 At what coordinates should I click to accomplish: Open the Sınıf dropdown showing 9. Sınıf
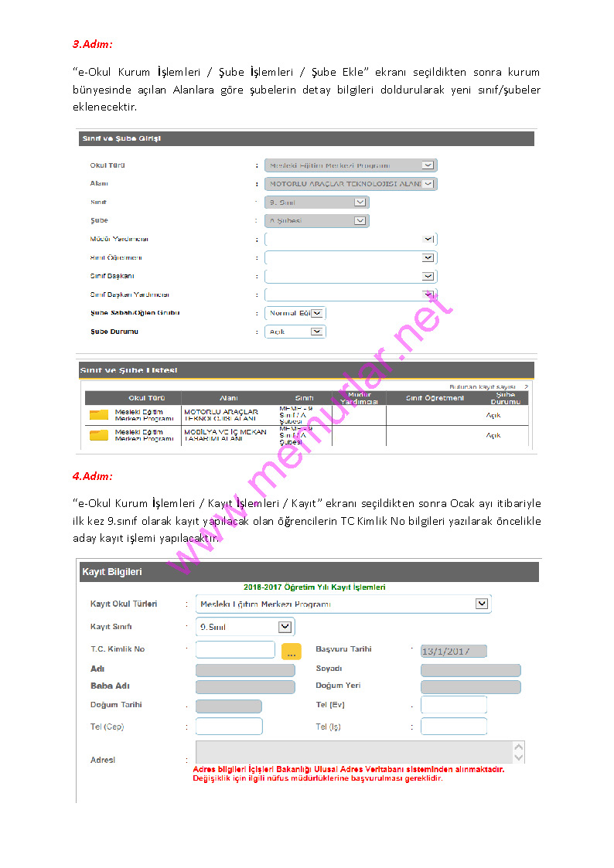pyautogui.click(x=317, y=202)
